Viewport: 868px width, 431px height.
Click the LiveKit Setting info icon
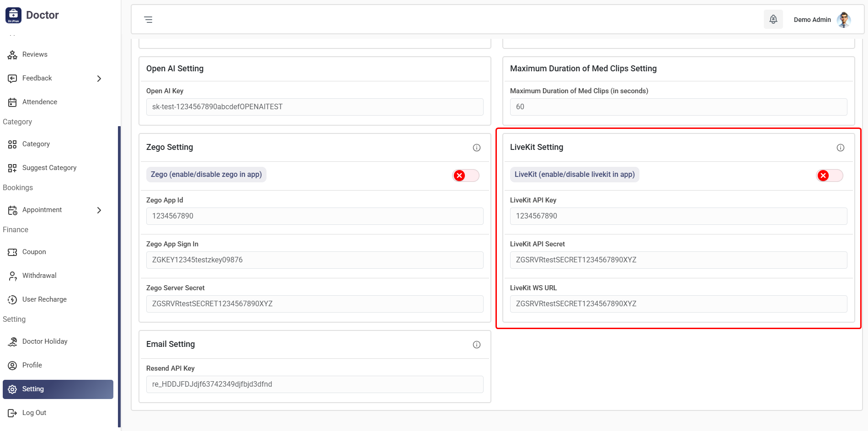coord(840,148)
